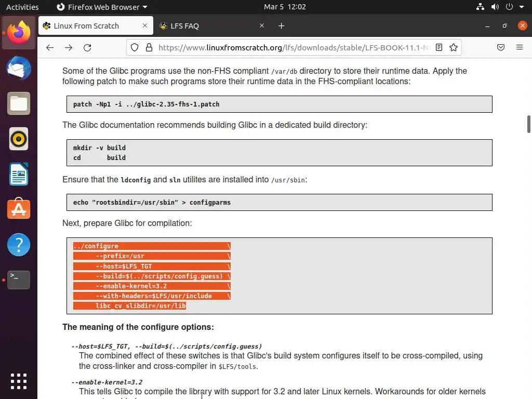Click the highlighted ../configure line
This screenshot has height=399, width=532.
click(152, 246)
